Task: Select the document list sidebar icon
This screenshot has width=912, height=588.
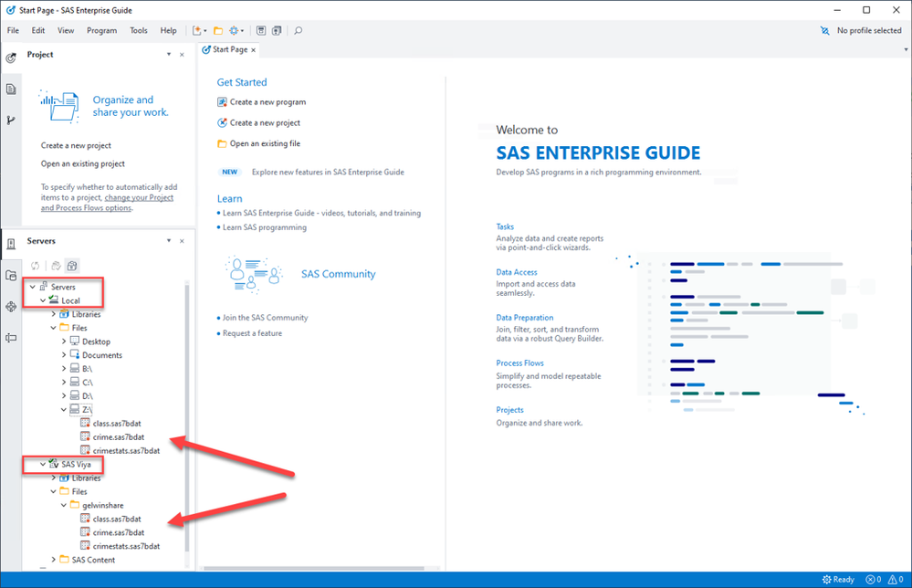Action: (x=11, y=89)
